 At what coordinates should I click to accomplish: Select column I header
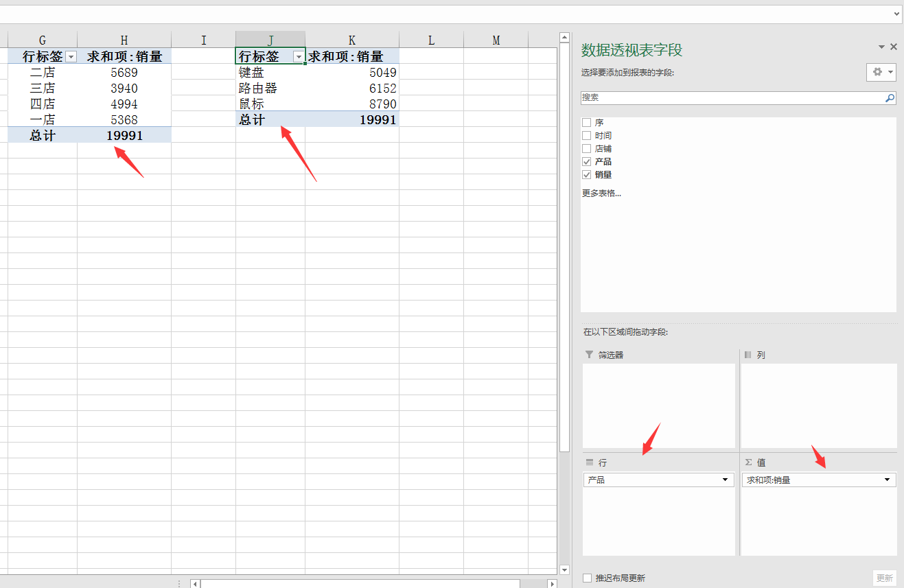[x=203, y=40]
